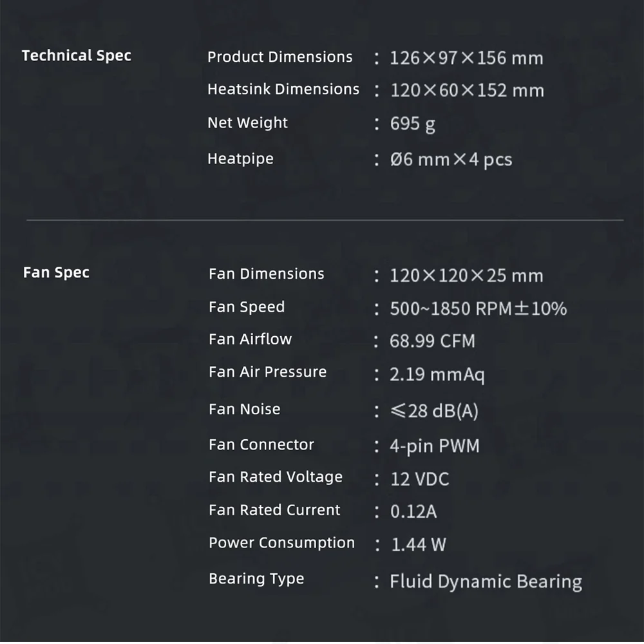Click the Technical Spec heading
This screenshot has width=644, height=644.
click(76, 56)
